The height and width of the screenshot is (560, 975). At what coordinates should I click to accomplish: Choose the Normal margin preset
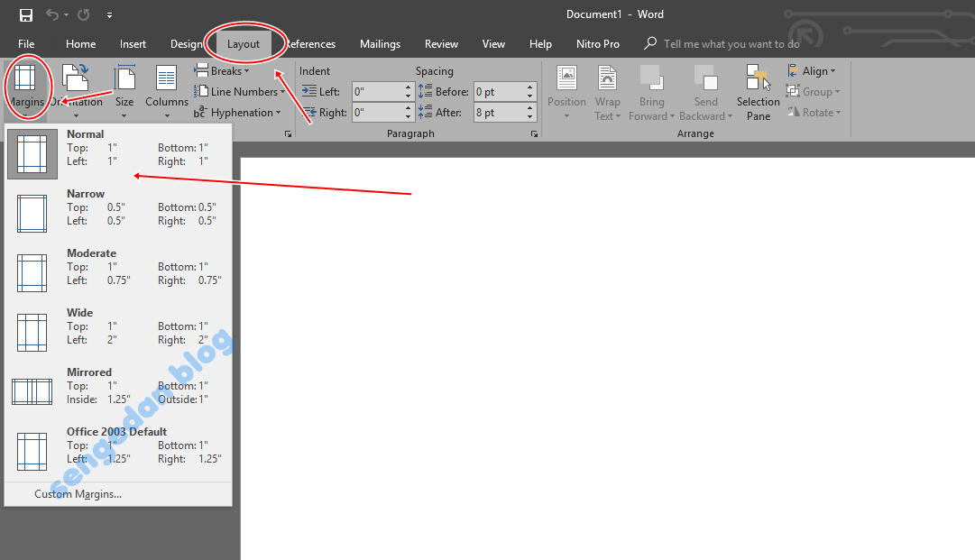(x=118, y=153)
